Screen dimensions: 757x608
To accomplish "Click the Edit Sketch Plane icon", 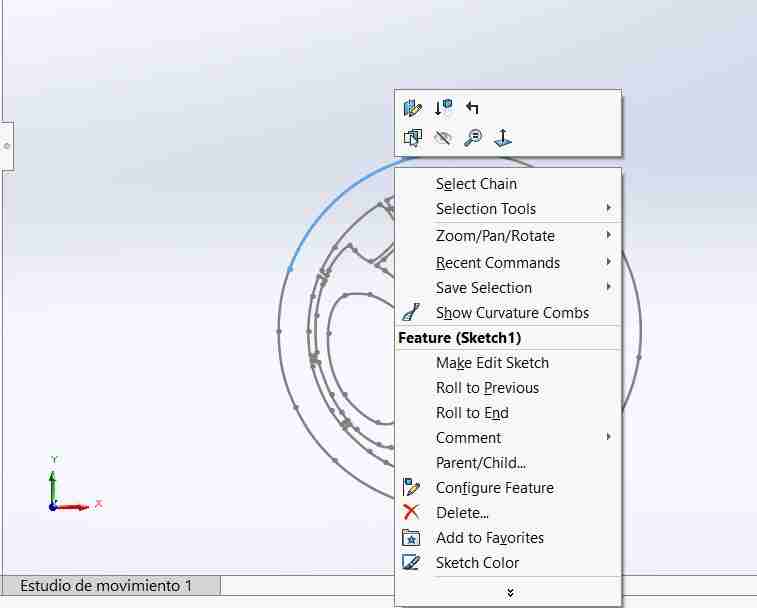I will tap(443, 107).
